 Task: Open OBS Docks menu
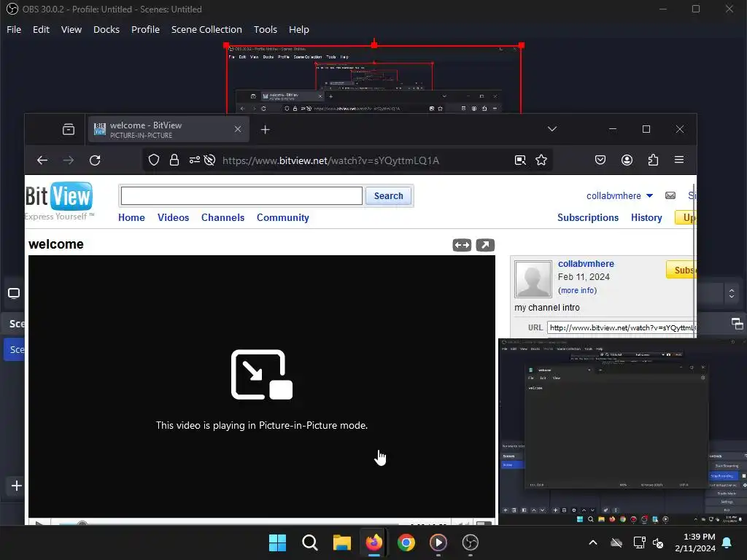tap(107, 29)
